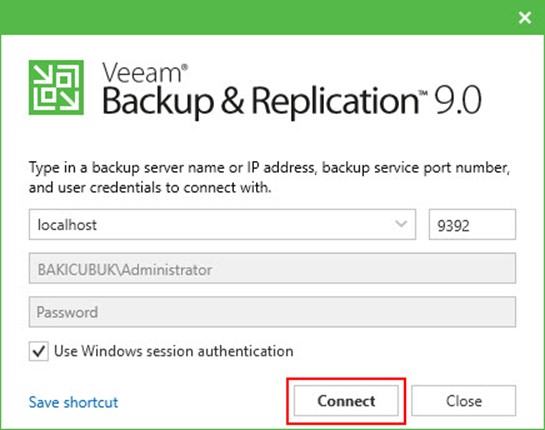Screen dimensions: 545x430
Task: Expand the backup server name dropdown arrow
Action: point(401,224)
